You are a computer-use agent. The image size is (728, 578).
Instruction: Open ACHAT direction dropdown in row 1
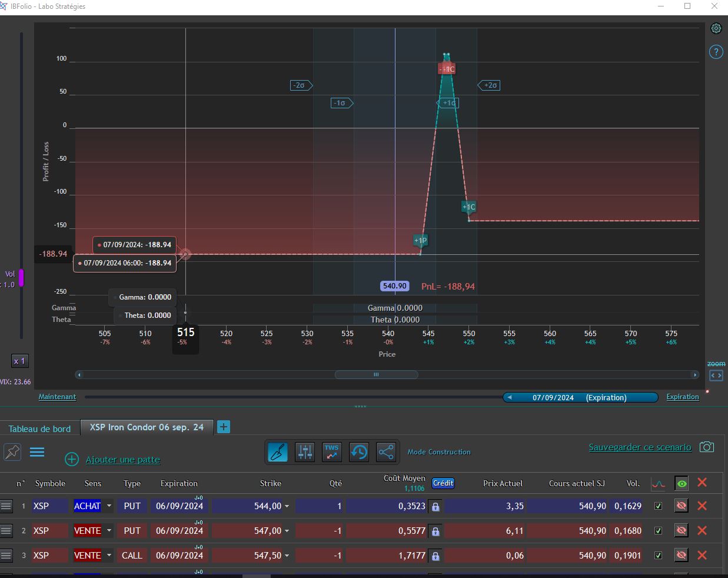(109, 506)
